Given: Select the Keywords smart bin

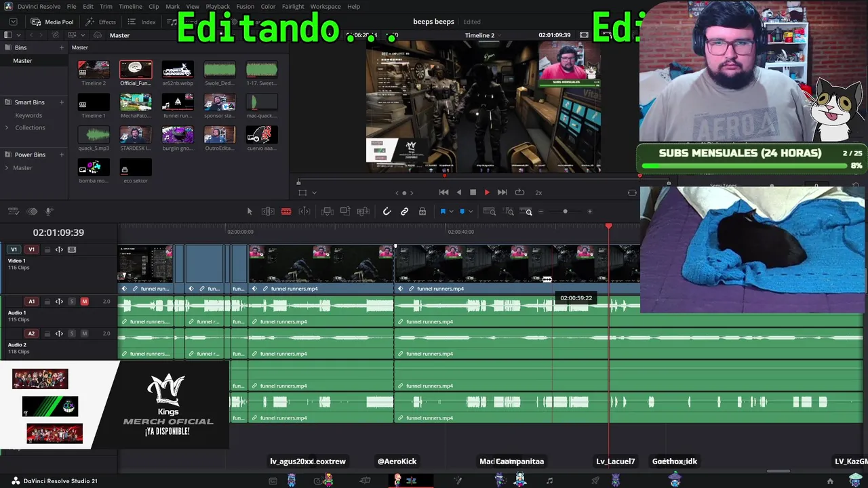Looking at the screenshot, I should click(28, 116).
